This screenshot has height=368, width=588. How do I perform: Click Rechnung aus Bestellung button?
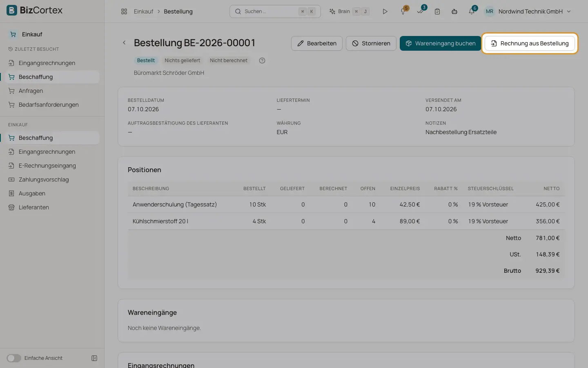point(530,43)
